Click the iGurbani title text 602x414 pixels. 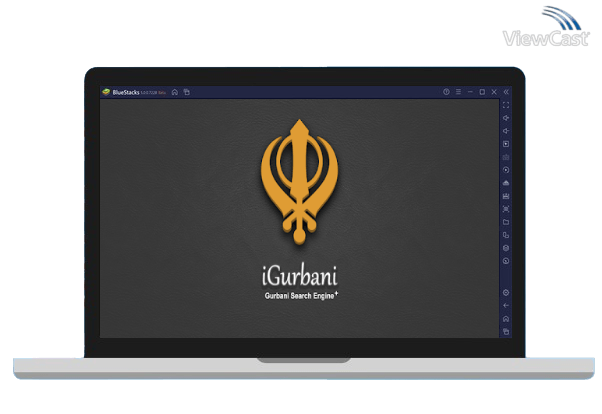tap(299, 275)
